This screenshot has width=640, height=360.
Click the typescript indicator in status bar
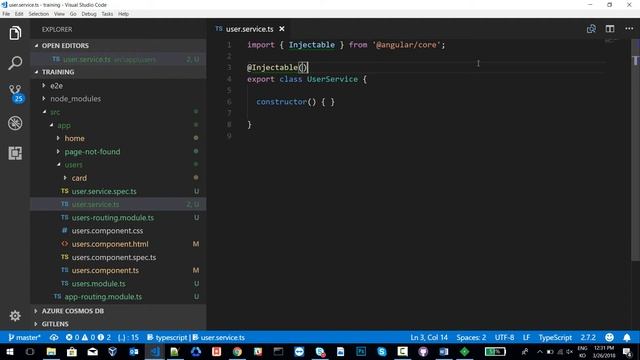pos(167,338)
